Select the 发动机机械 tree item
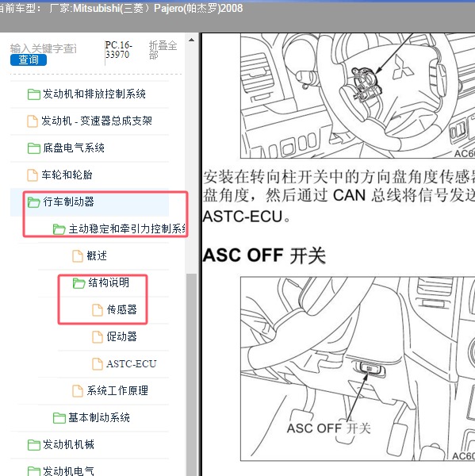 69,445
